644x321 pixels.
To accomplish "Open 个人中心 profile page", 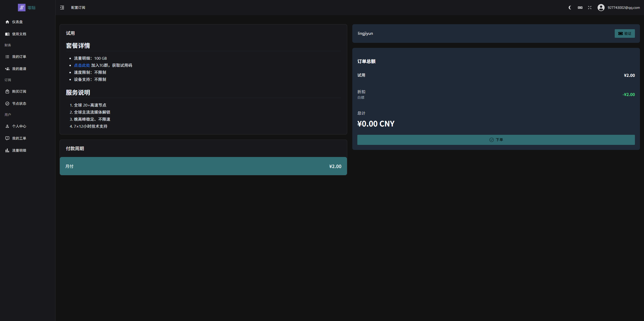I will (19, 126).
